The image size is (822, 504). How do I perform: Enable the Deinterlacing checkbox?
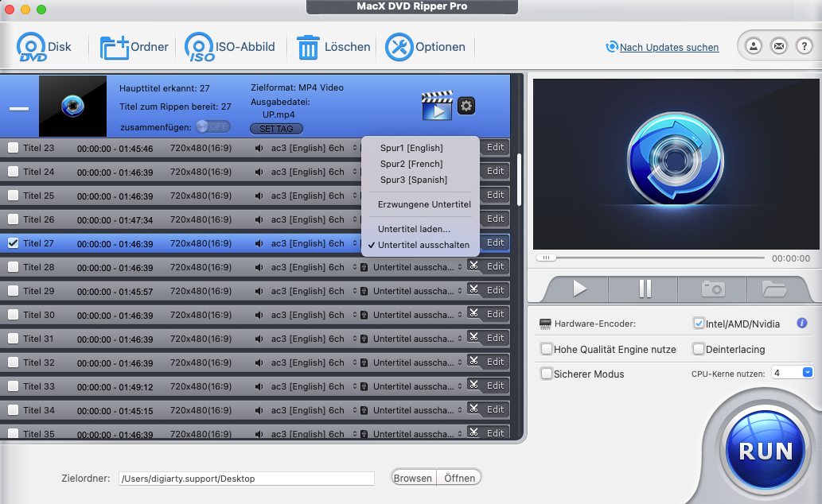point(699,349)
